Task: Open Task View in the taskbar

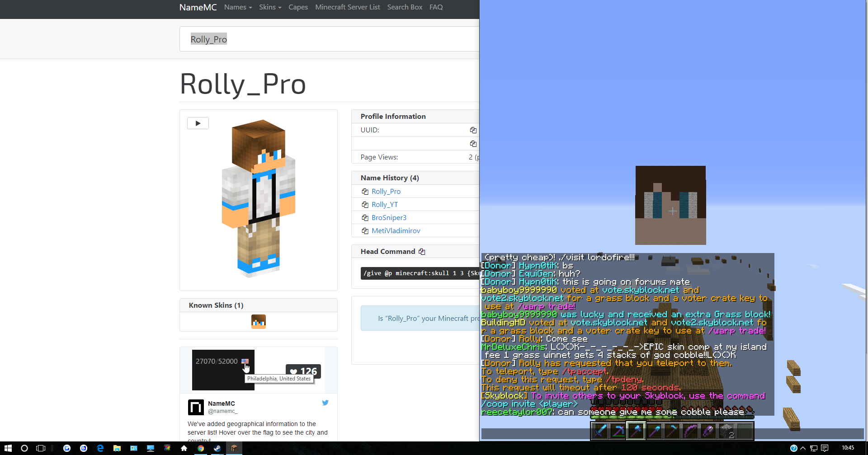Action: [41, 448]
